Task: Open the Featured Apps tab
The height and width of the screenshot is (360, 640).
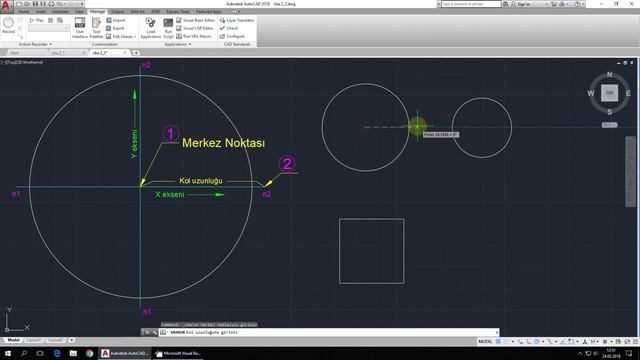Action: pos(209,11)
